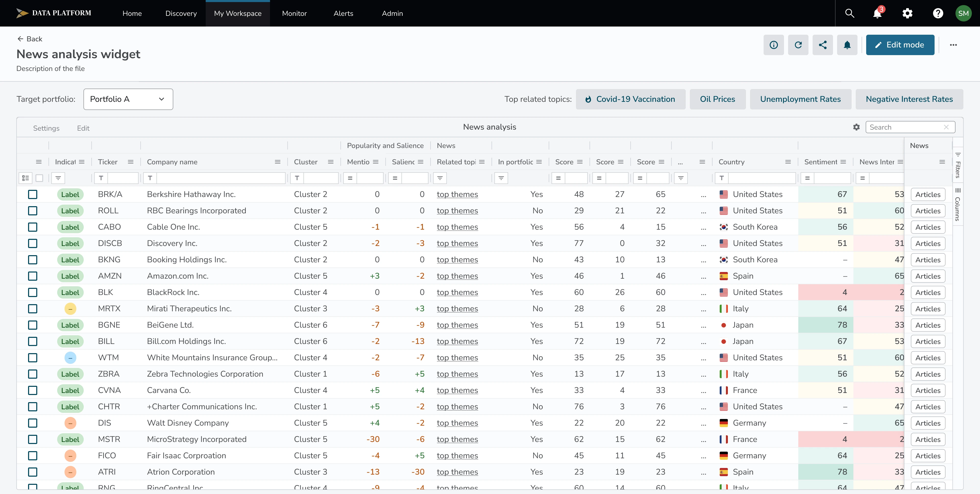Select the CABO row checkbox
This screenshot has height=494, width=980.
tap(33, 227)
